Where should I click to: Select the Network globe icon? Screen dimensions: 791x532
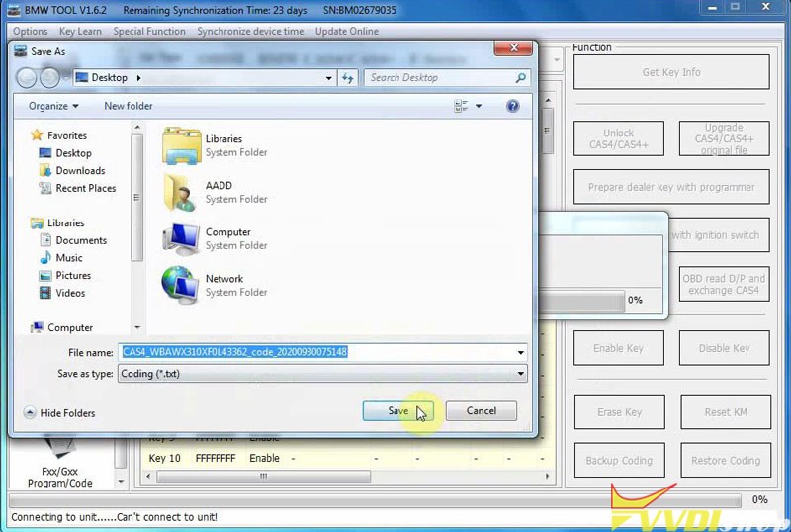(x=180, y=285)
